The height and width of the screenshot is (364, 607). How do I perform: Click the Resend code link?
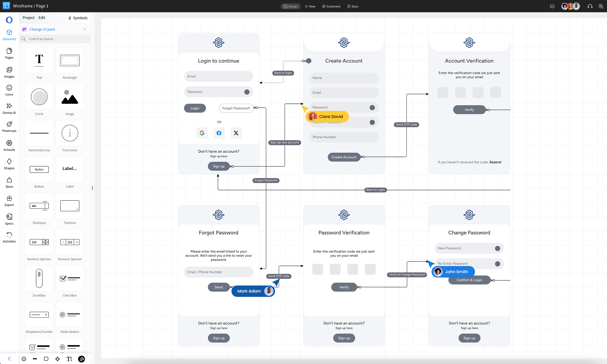(495, 162)
